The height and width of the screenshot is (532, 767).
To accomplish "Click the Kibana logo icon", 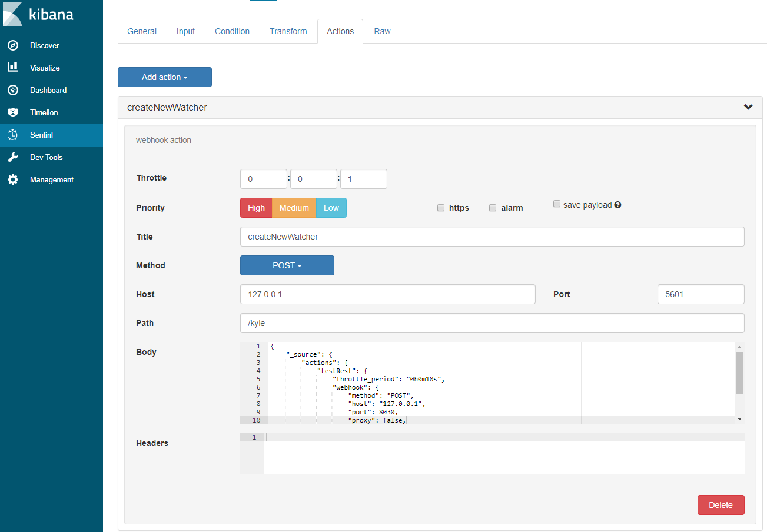I will [x=12, y=14].
